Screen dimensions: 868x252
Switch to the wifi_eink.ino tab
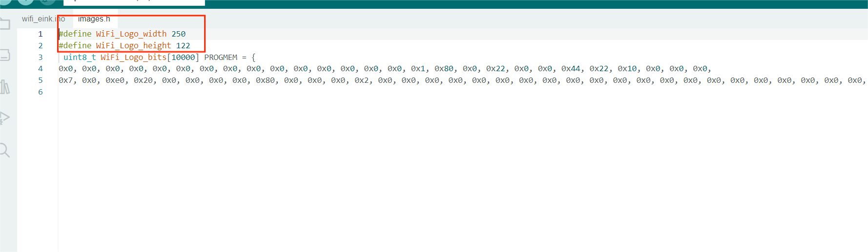pos(43,19)
